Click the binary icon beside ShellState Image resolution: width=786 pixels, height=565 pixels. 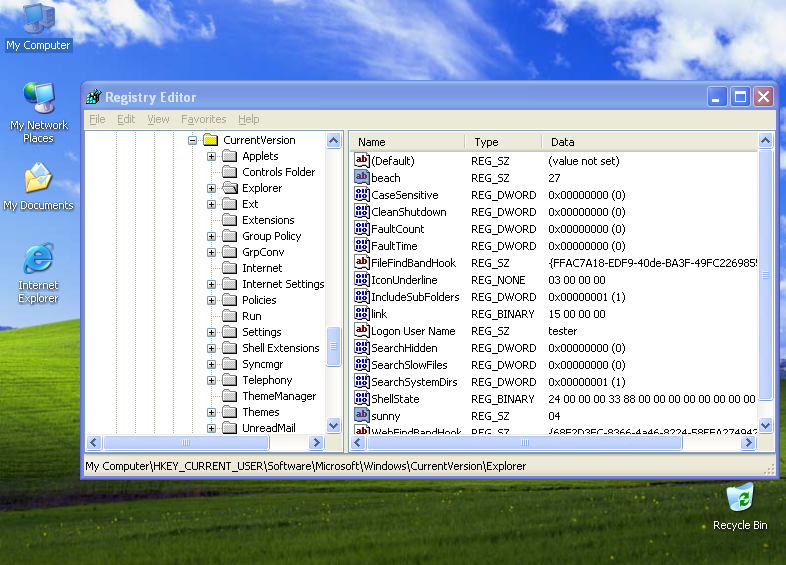(361, 399)
